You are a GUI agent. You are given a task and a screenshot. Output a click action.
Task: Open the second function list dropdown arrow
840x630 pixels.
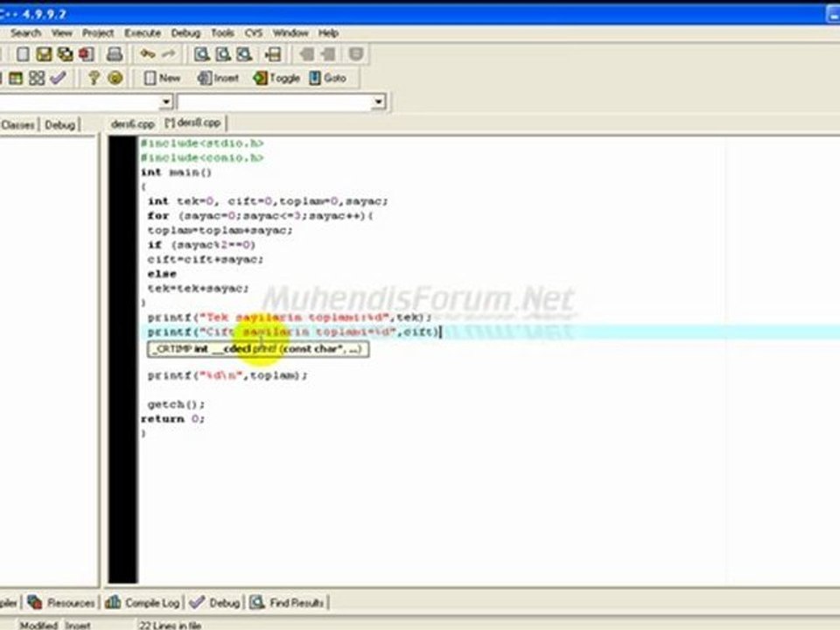(379, 101)
